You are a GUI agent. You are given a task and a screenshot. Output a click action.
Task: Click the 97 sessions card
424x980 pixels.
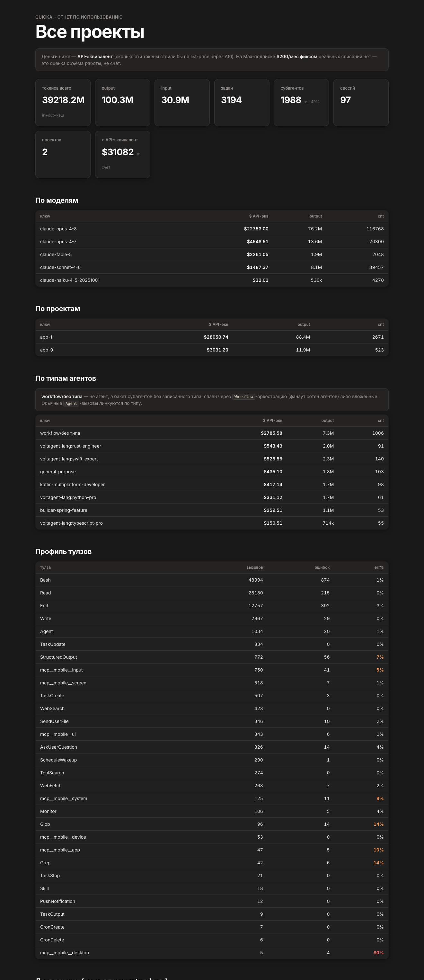coord(361,103)
